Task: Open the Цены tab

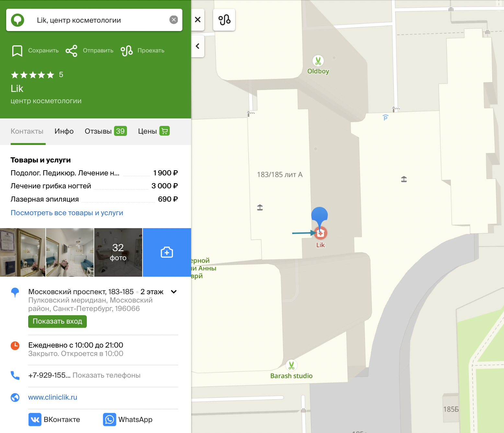Action: pos(154,131)
